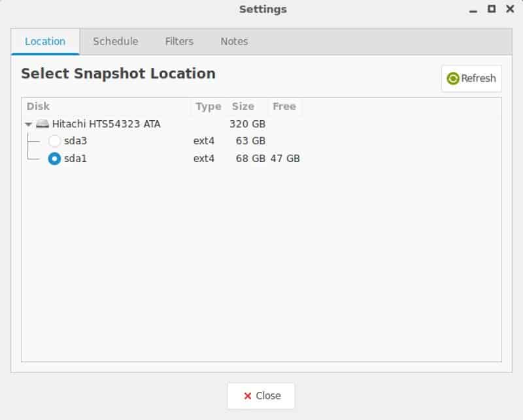This screenshot has height=420, width=523.
Task: Select the sda3 partition radio button
Action: 55,141
